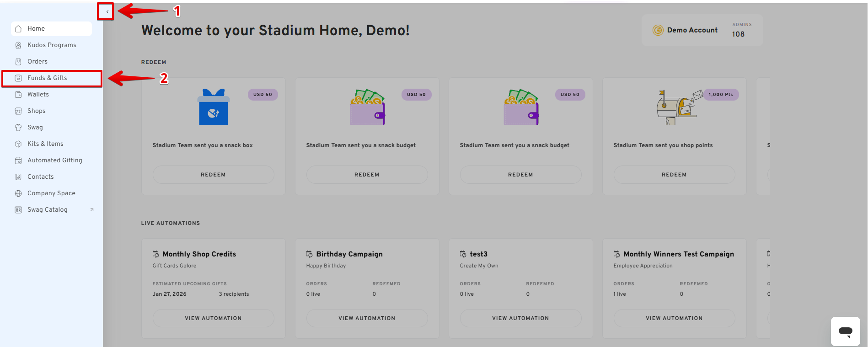View automation for Birthday Campaign
Image resolution: width=868 pixels, height=347 pixels.
(x=367, y=318)
